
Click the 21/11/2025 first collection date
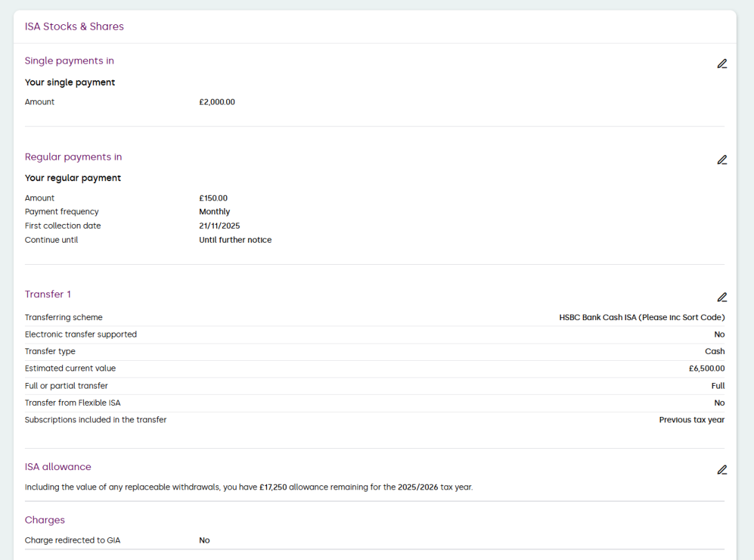[x=219, y=226]
